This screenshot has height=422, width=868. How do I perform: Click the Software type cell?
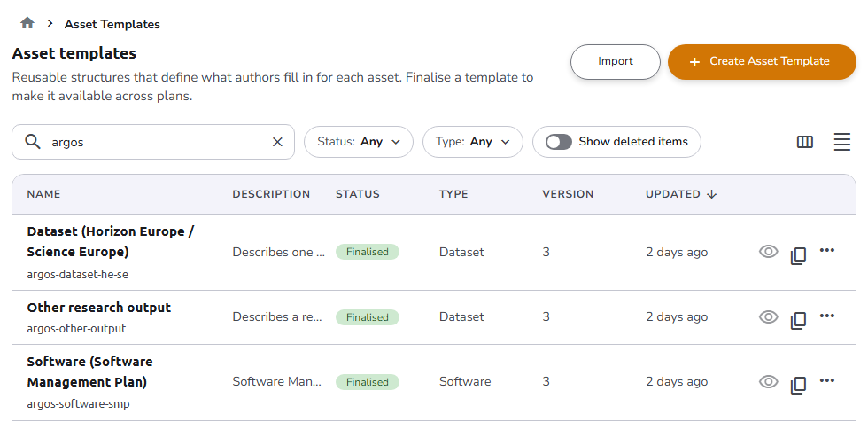tap(465, 381)
